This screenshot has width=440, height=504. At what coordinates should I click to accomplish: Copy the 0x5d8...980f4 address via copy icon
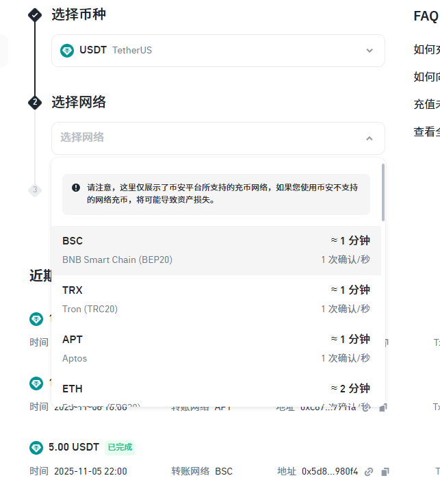click(385, 472)
